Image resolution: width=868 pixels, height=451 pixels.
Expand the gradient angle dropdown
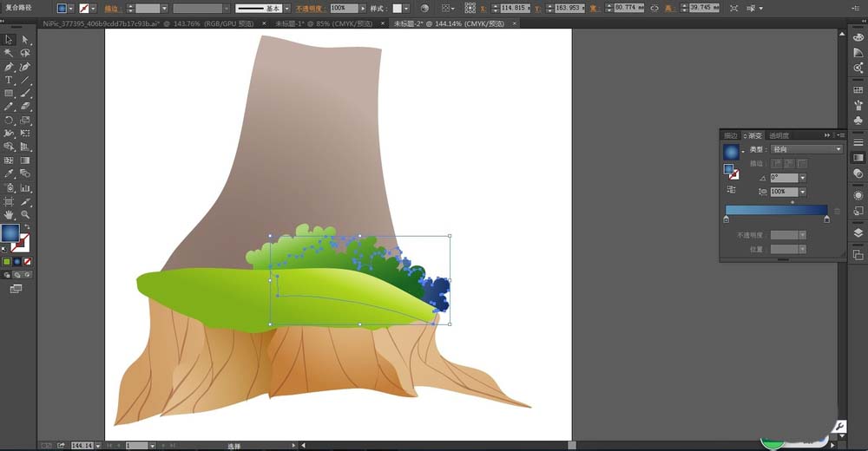tap(802, 178)
